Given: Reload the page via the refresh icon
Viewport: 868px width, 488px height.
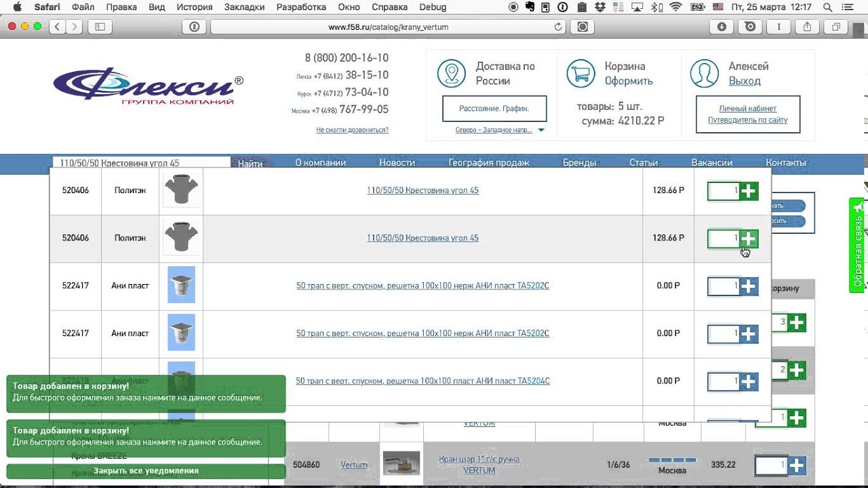Looking at the screenshot, I should (x=558, y=27).
